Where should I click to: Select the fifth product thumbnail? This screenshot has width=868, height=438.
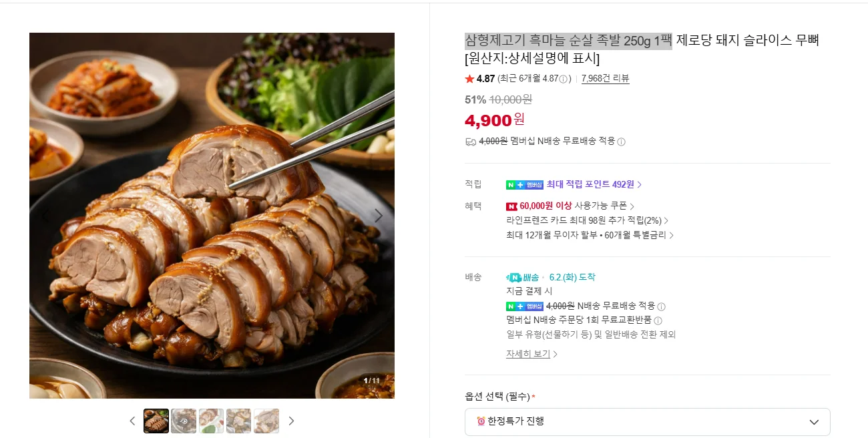click(266, 421)
